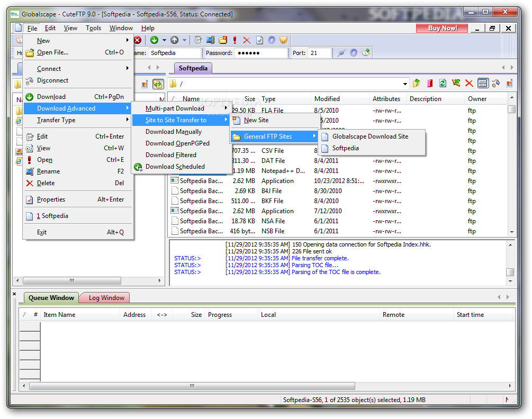532x419 pixels.
Task: Click the Port number field
Action: [320, 53]
